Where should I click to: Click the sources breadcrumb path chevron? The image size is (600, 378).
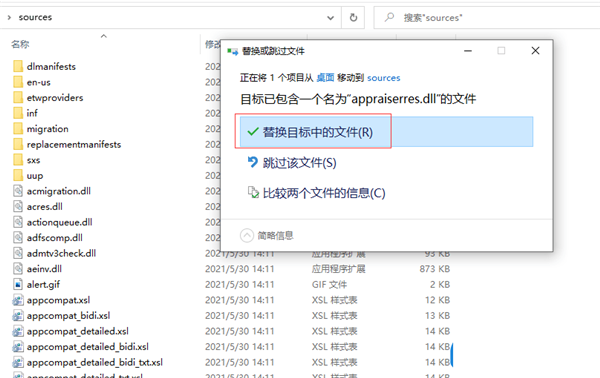[x=9, y=18]
